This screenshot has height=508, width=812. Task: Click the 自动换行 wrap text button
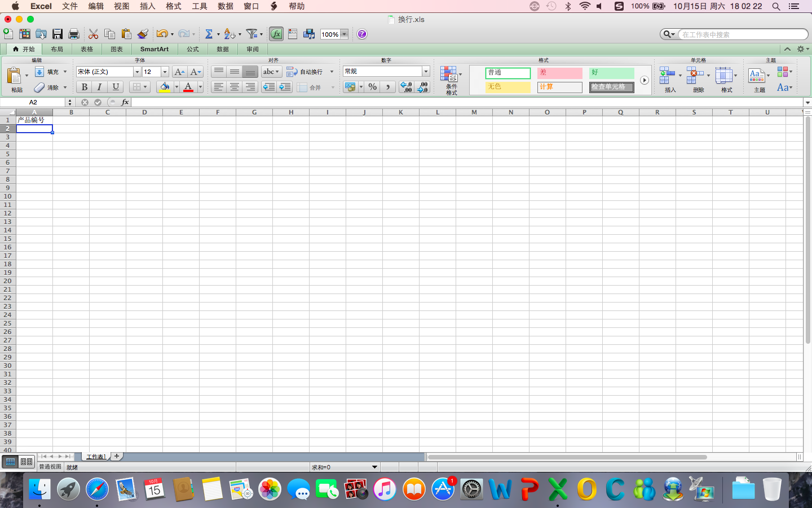point(304,72)
